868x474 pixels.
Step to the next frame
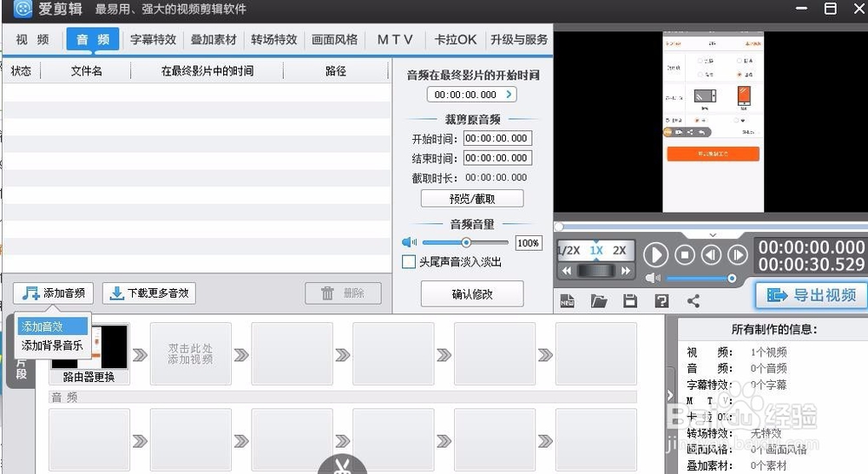(737, 255)
